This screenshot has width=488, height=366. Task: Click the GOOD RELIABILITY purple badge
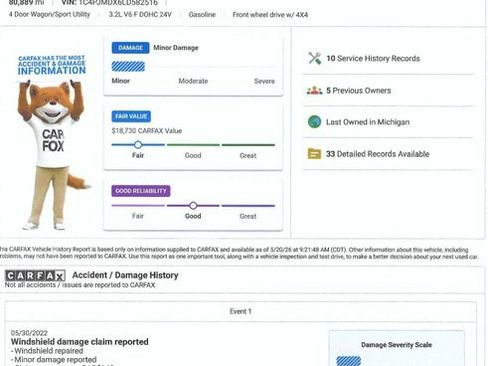tap(141, 191)
